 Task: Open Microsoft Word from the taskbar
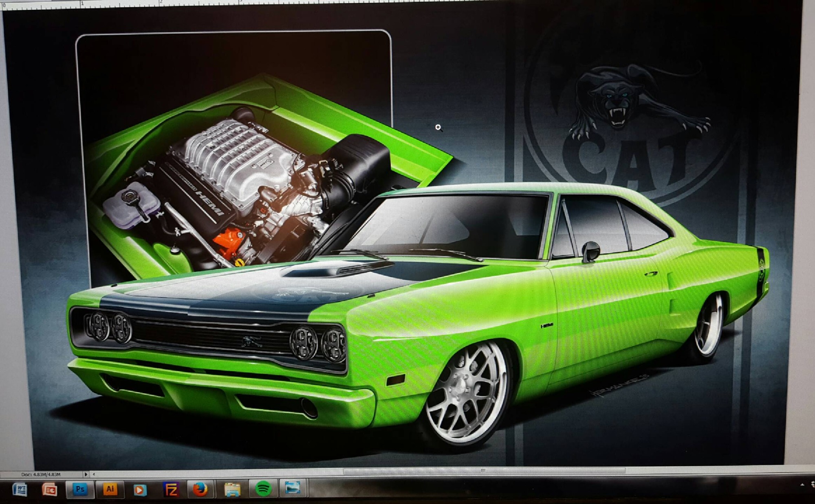19,489
